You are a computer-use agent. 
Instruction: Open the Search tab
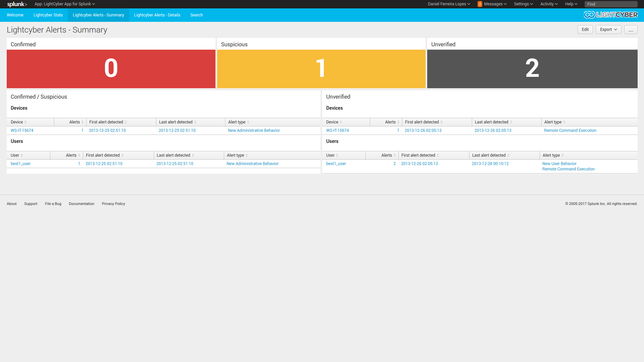click(x=196, y=15)
